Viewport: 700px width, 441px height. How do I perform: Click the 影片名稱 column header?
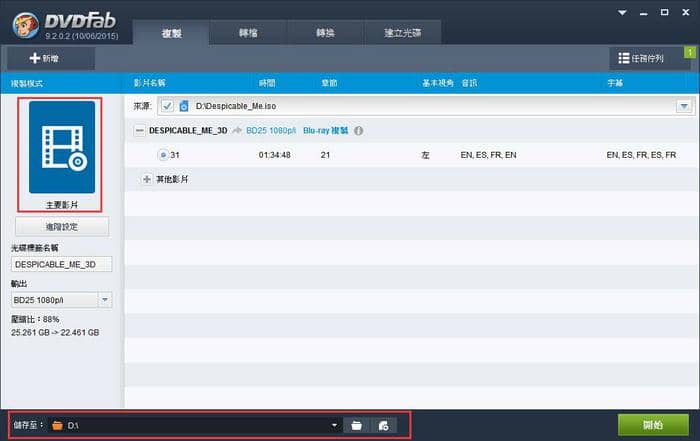coord(150,83)
